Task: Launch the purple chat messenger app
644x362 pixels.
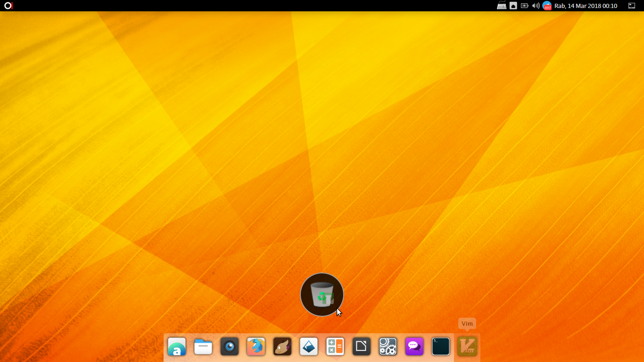Action: tap(414, 347)
